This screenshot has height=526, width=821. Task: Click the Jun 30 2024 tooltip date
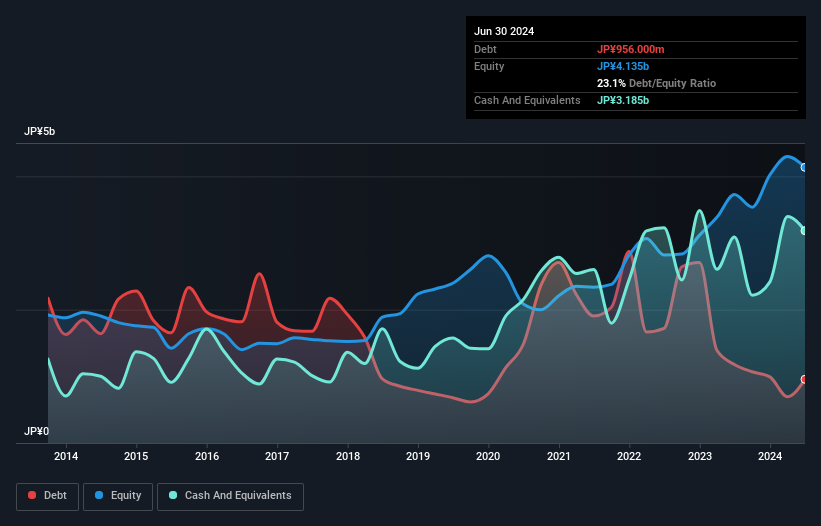tap(504, 31)
